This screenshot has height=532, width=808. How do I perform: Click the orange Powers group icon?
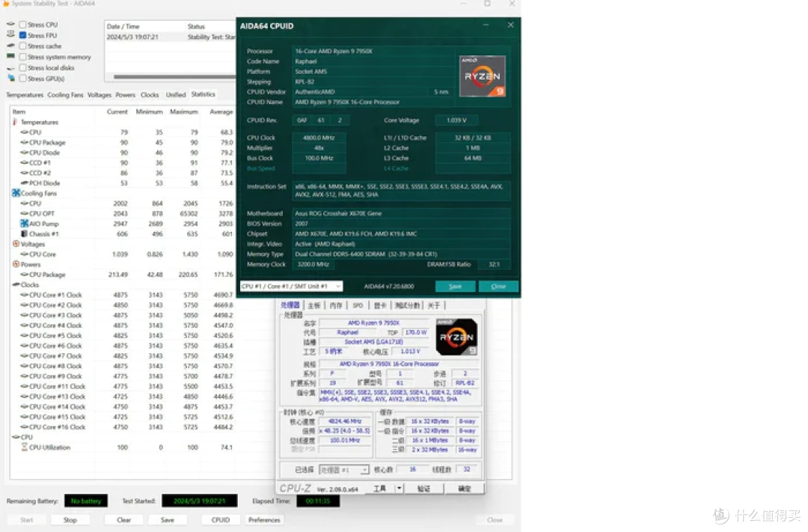click(x=16, y=264)
